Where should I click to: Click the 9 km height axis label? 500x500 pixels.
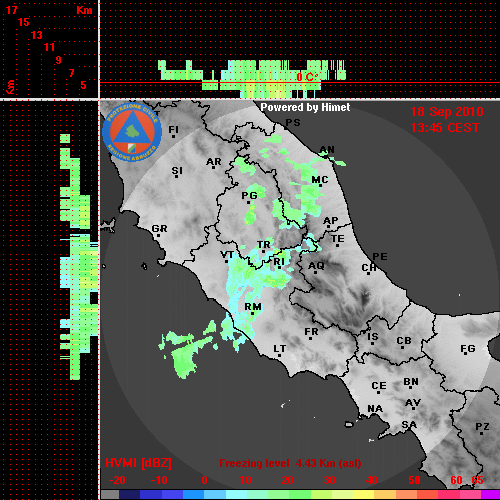[x=59, y=60]
